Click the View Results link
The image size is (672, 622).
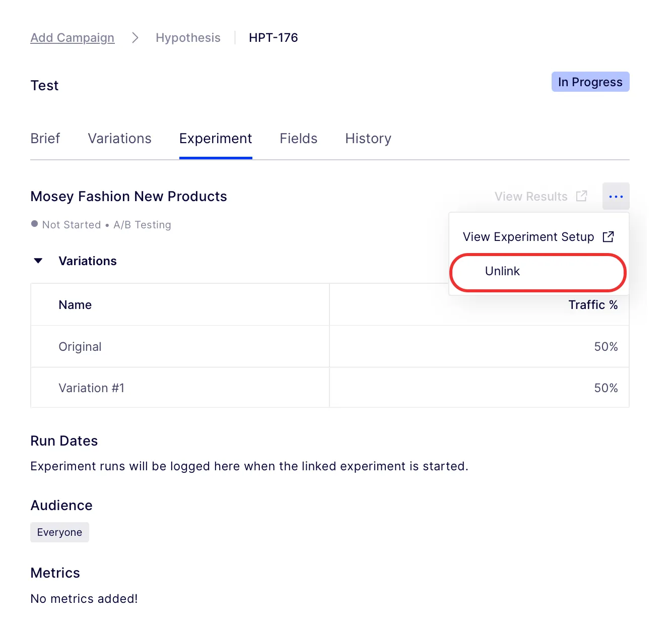tap(531, 197)
